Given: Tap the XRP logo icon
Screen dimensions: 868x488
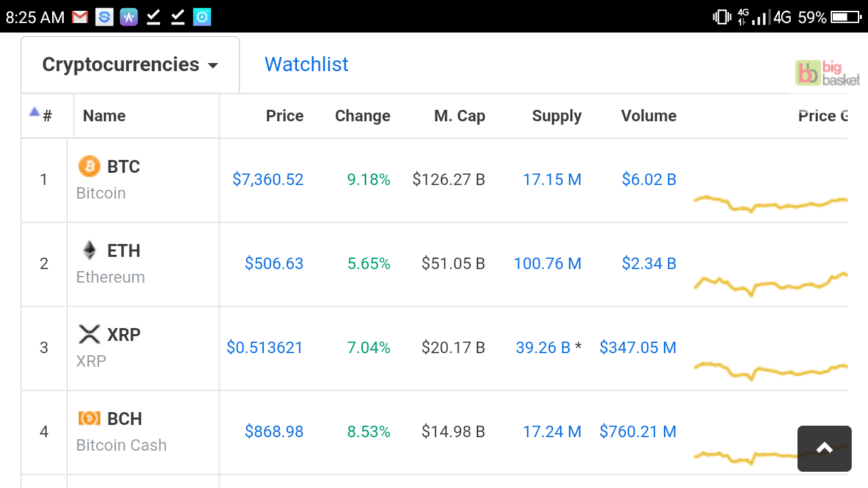Looking at the screenshot, I should pos(89,334).
